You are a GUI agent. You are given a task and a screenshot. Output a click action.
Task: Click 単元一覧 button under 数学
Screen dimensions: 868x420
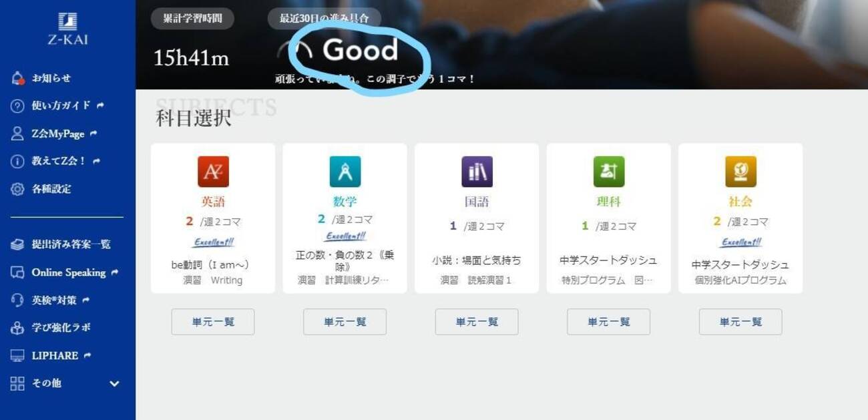coord(345,322)
